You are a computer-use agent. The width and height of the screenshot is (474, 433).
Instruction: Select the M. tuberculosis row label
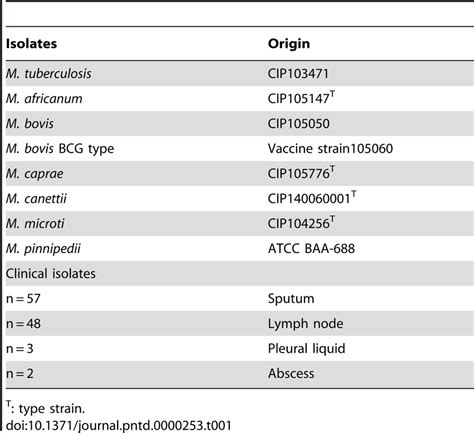pos(49,74)
